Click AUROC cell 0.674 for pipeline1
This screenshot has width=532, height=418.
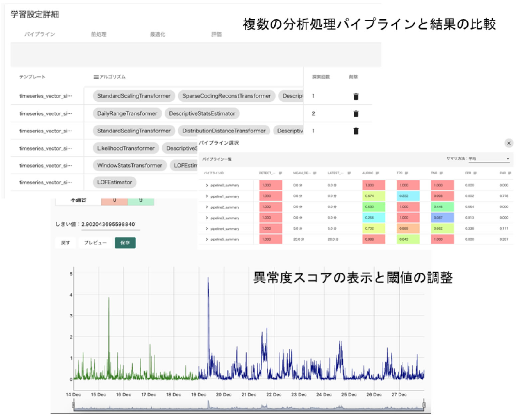[373, 196]
